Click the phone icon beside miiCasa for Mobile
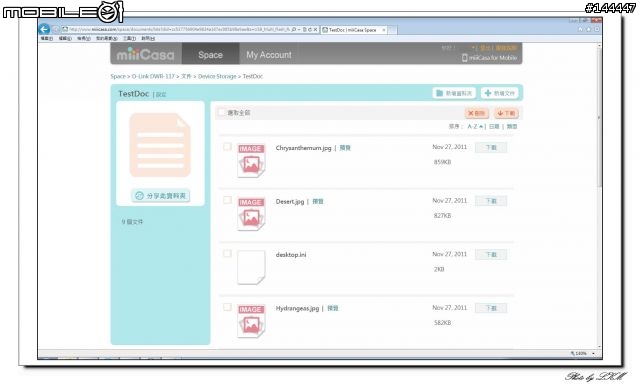Screen dimensions: 640x388 [x=464, y=58]
